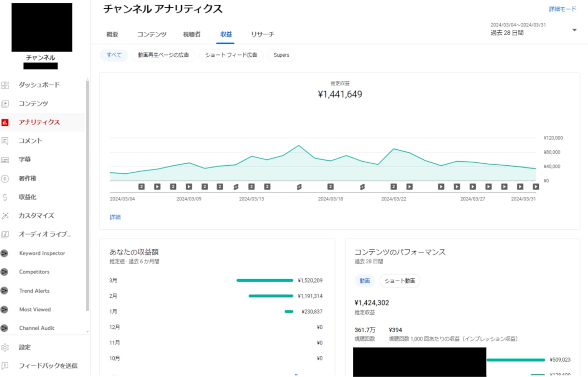Filter by ショート フィード広告 chip
Image resolution: width=588 pixels, height=377 pixels.
coord(231,55)
